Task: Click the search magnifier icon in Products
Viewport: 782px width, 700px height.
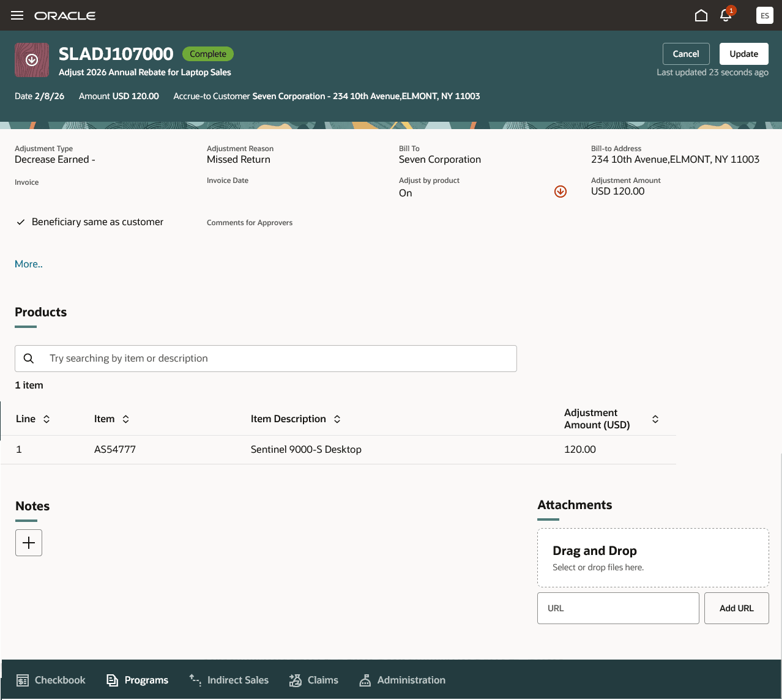Action: pyautogui.click(x=29, y=359)
